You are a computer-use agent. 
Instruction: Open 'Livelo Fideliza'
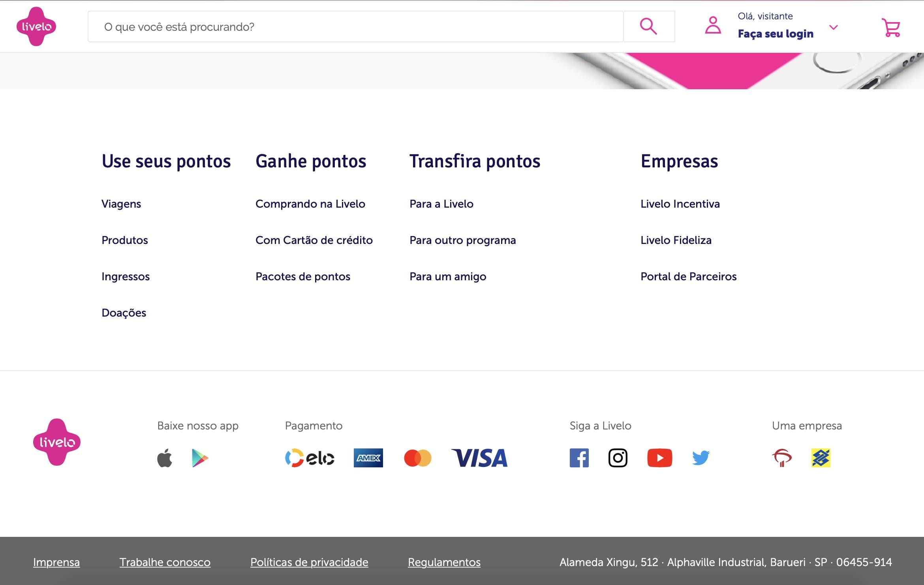click(676, 240)
